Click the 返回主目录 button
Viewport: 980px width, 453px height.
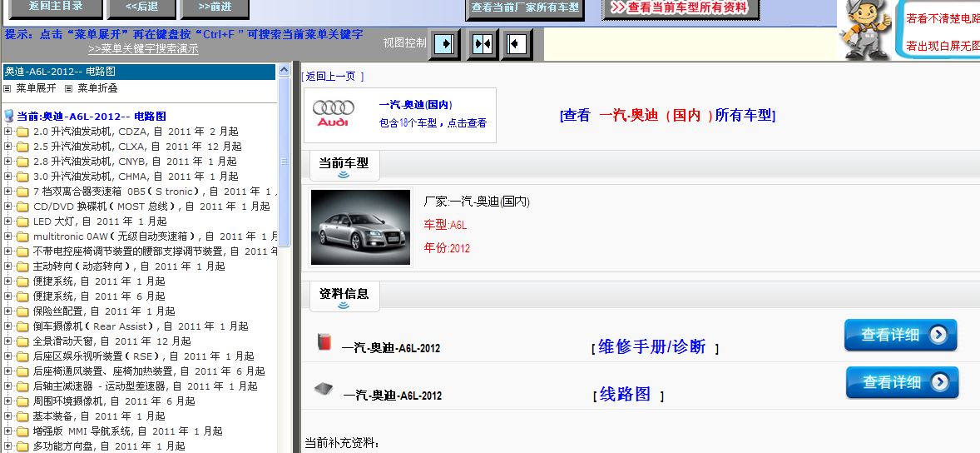point(56,7)
